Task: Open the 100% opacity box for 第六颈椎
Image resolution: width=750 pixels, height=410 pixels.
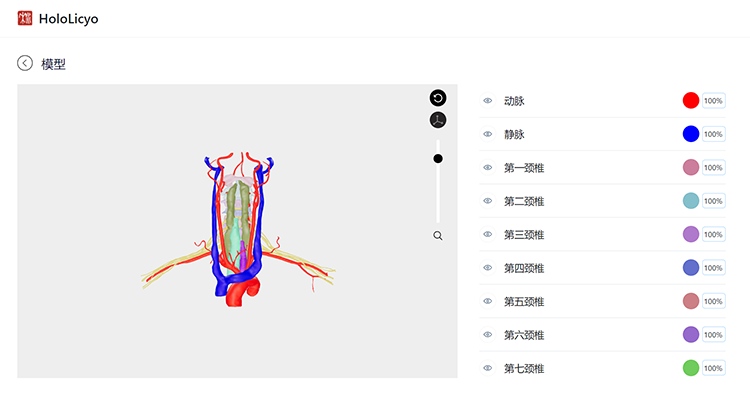Action: pyautogui.click(x=713, y=335)
